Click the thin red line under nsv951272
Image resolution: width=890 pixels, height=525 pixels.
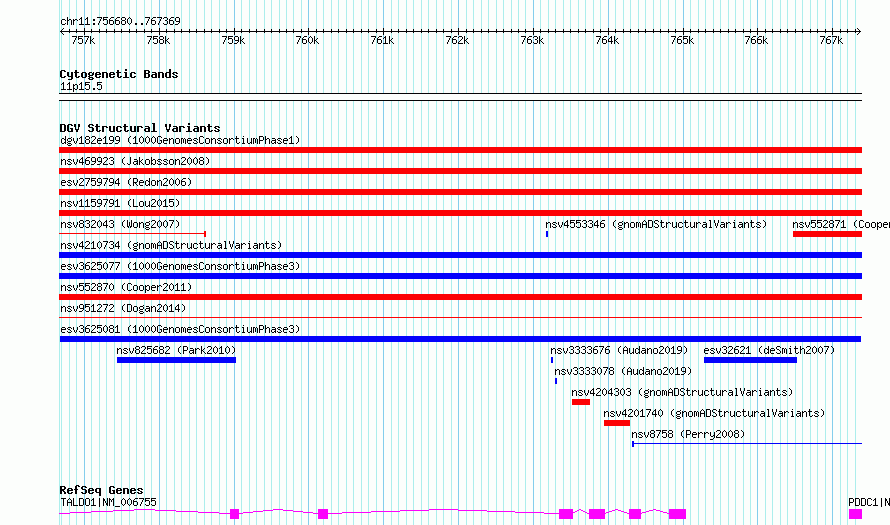click(460, 317)
